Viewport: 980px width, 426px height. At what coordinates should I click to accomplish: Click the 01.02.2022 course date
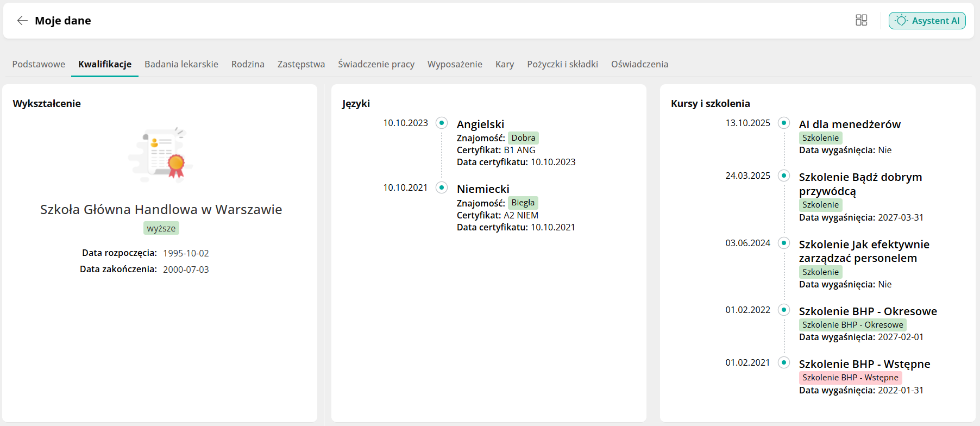tap(747, 310)
